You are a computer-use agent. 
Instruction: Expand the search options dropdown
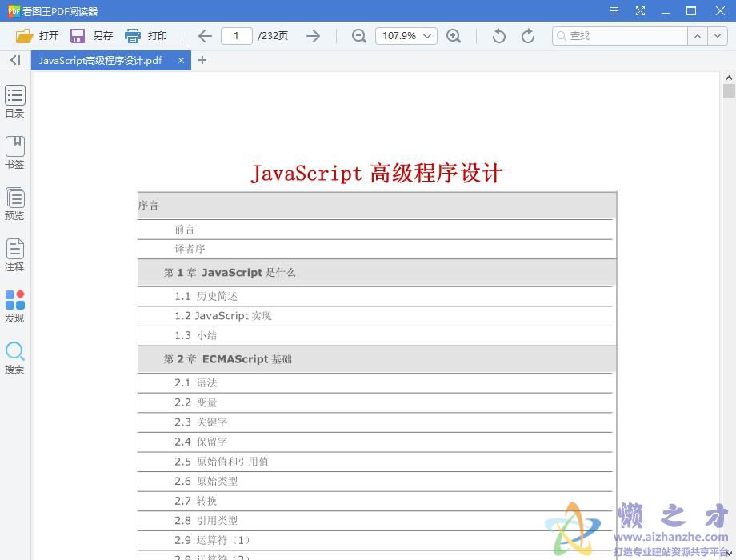(x=717, y=35)
